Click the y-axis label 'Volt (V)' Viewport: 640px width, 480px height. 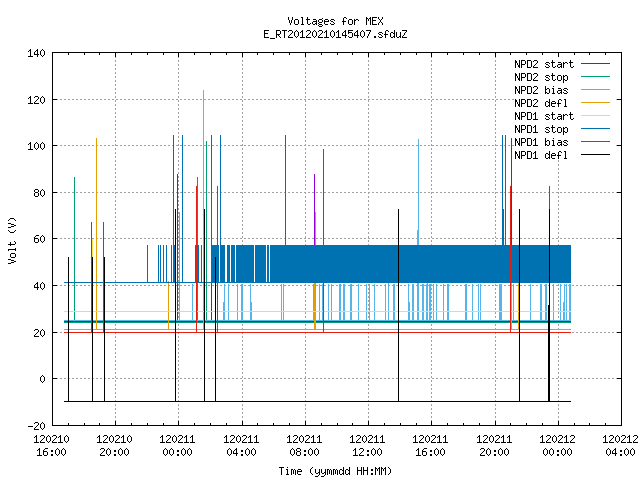click(12, 240)
